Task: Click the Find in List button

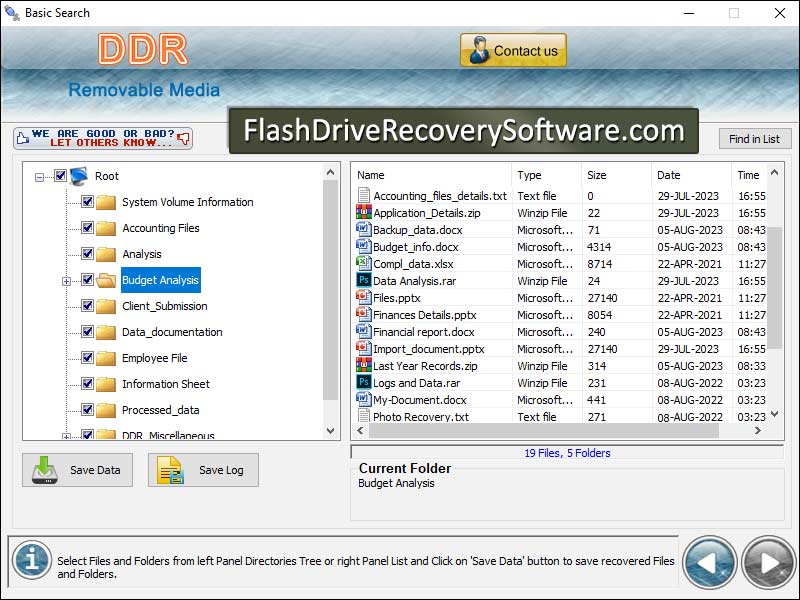Action: pos(755,139)
